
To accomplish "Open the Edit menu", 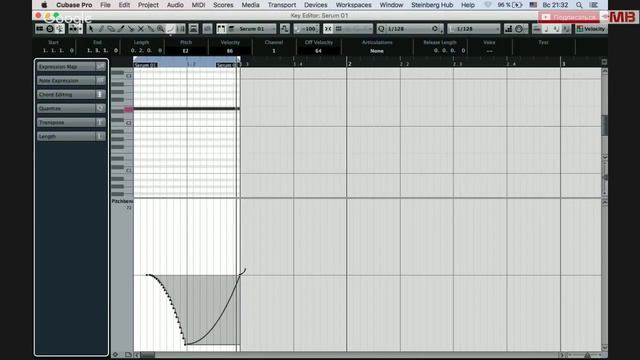I will (x=124, y=5).
